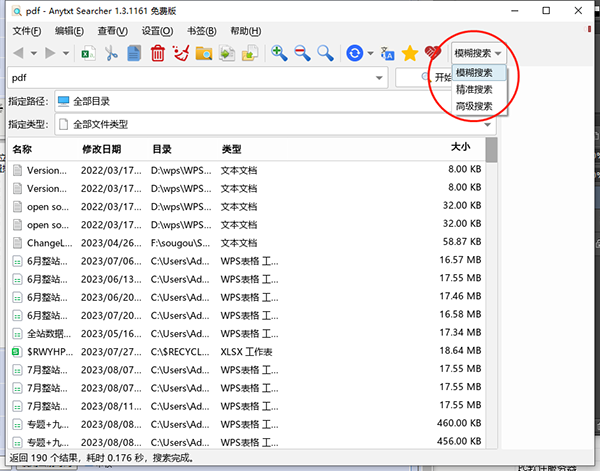Click the blue copy document icon
Viewport: 600px width, 471px height.
click(134, 53)
